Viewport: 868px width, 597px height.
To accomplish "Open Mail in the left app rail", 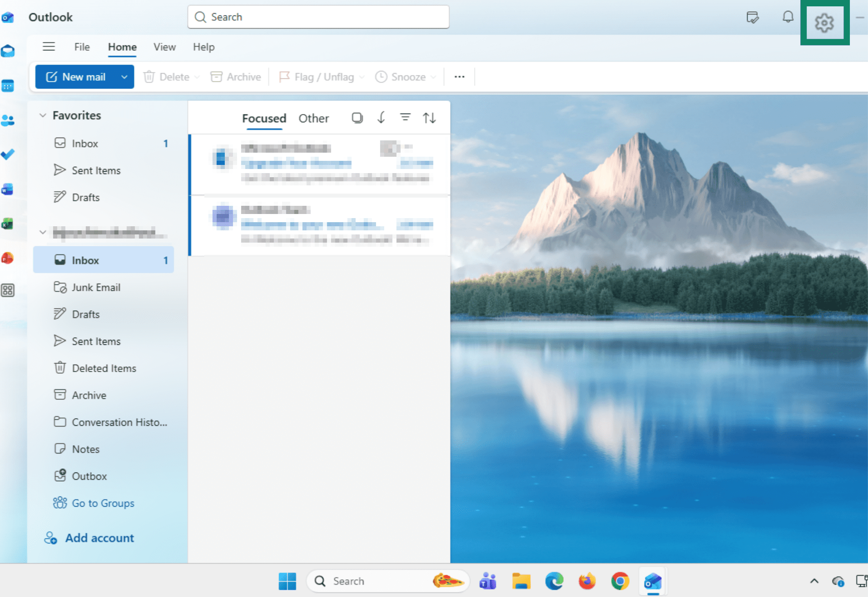I will [8, 50].
